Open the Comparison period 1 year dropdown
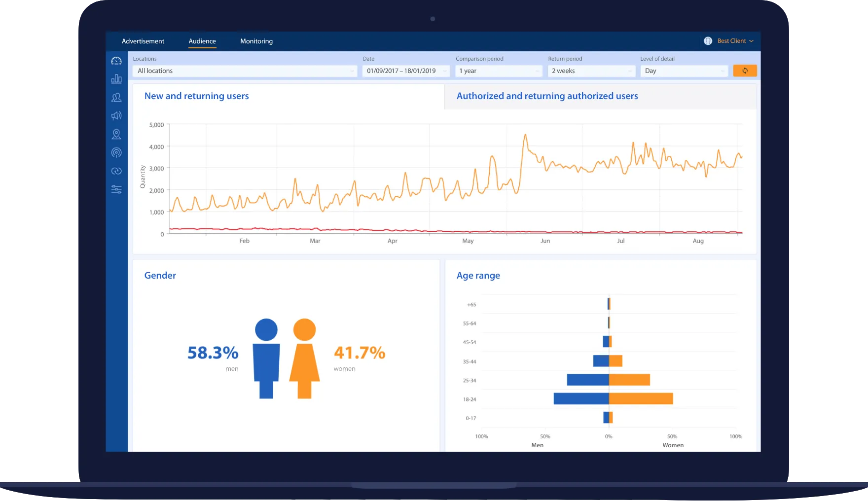 pos(499,71)
